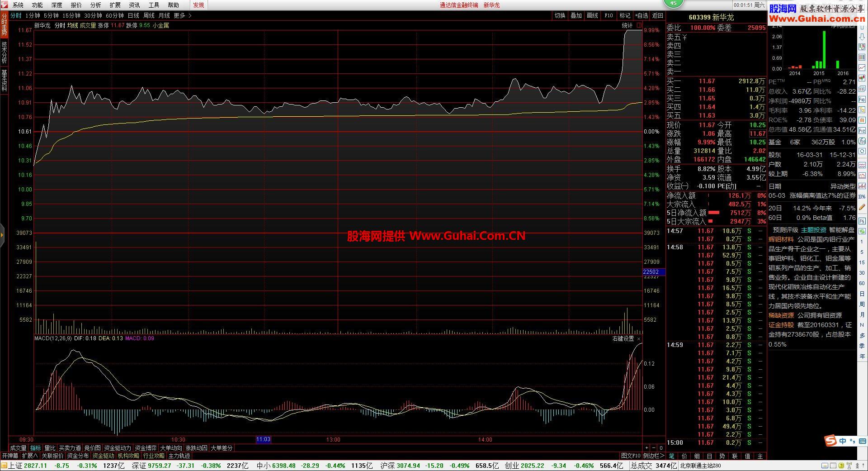This screenshot has width=868, height=471.
Task: Click the green refresh icon in the right toolbar
Action: [862, 231]
